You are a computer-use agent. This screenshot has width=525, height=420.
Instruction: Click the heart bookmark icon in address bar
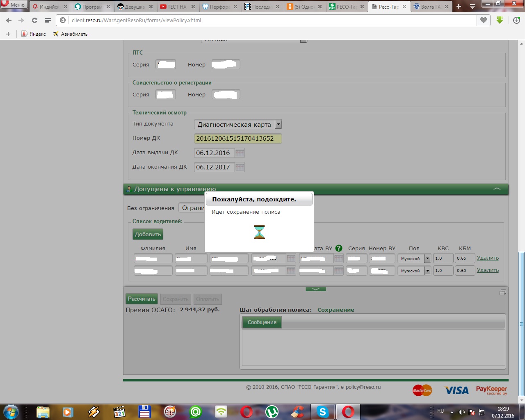point(484,20)
